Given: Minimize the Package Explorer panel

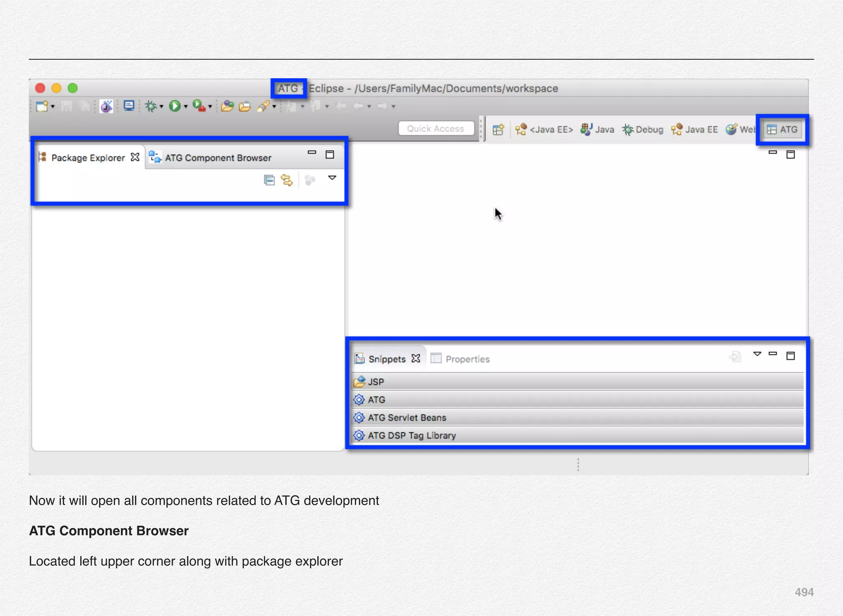Looking at the screenshot, I should (x=312, y=152).
